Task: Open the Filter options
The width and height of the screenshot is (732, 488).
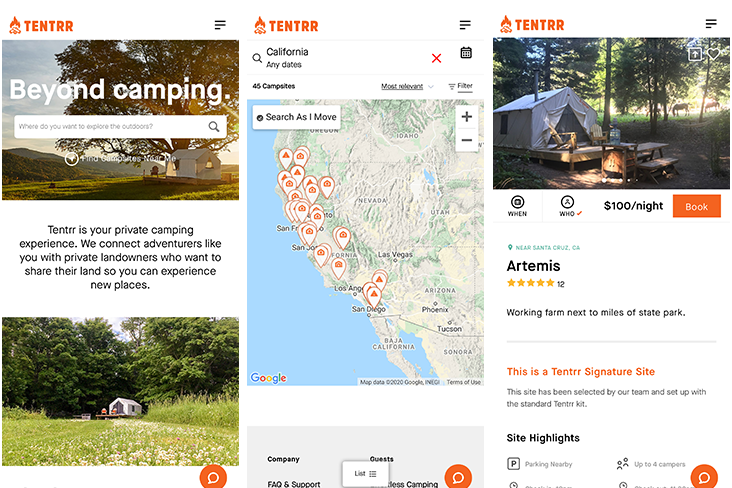Action: [x=460, y=86]
